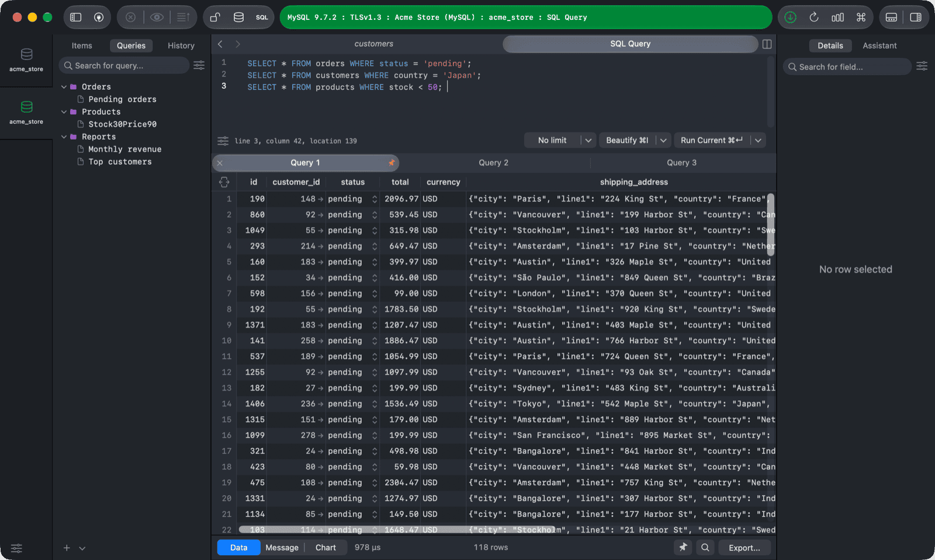Switch to the Assistant tab

(x=879, y=46)
